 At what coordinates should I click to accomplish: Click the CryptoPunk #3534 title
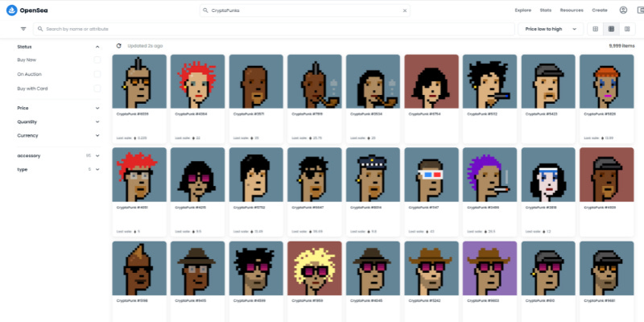click(366, 114)
